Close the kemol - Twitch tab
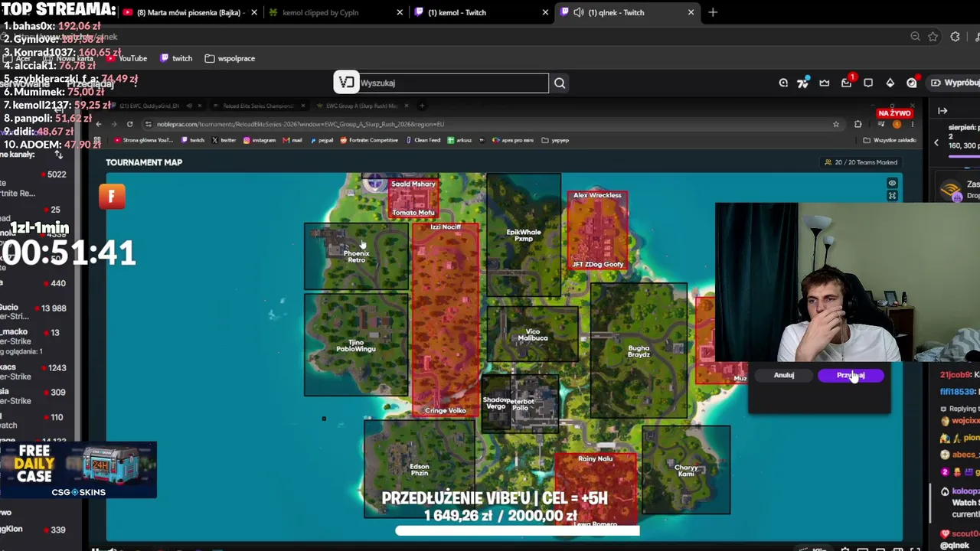Viewport: 980px width, 551px height. pyautogui.click(x=545, y=12)
